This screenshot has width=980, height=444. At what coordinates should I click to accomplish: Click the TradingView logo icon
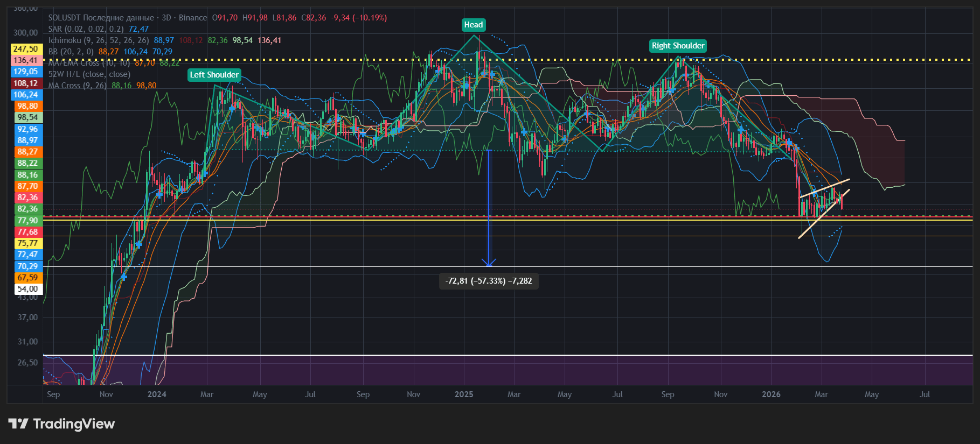coord(18,424)
